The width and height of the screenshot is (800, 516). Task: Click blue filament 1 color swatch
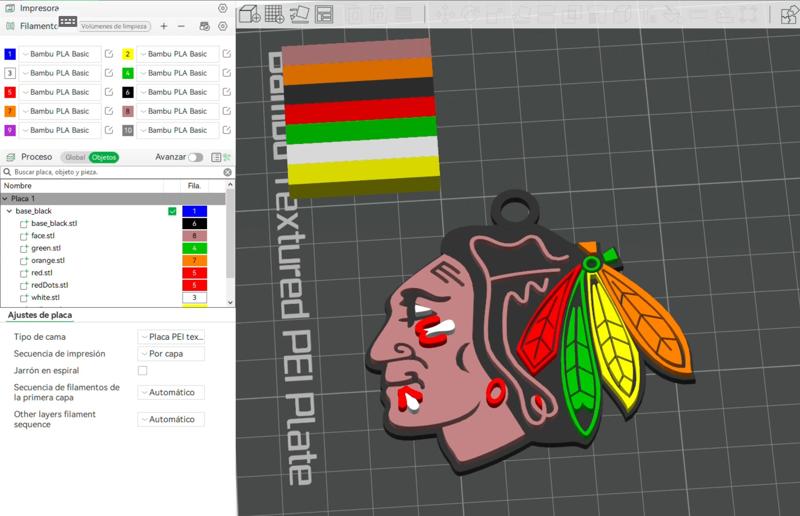pyautogui.click(x=10, y=54)
